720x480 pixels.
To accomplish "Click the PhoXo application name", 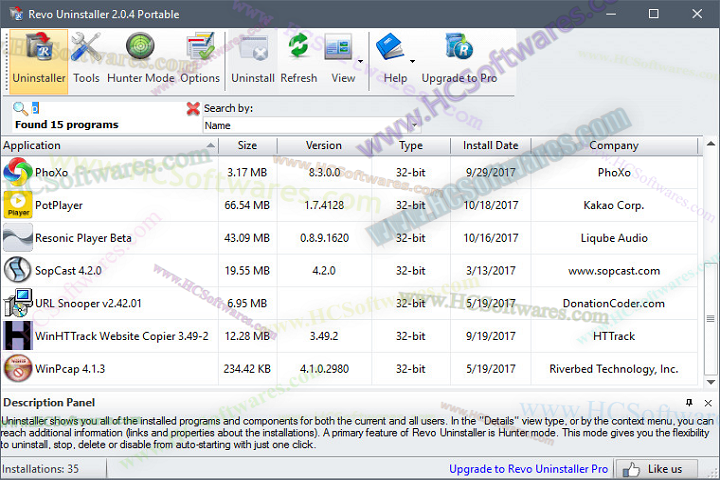I will tap(51, 172).
